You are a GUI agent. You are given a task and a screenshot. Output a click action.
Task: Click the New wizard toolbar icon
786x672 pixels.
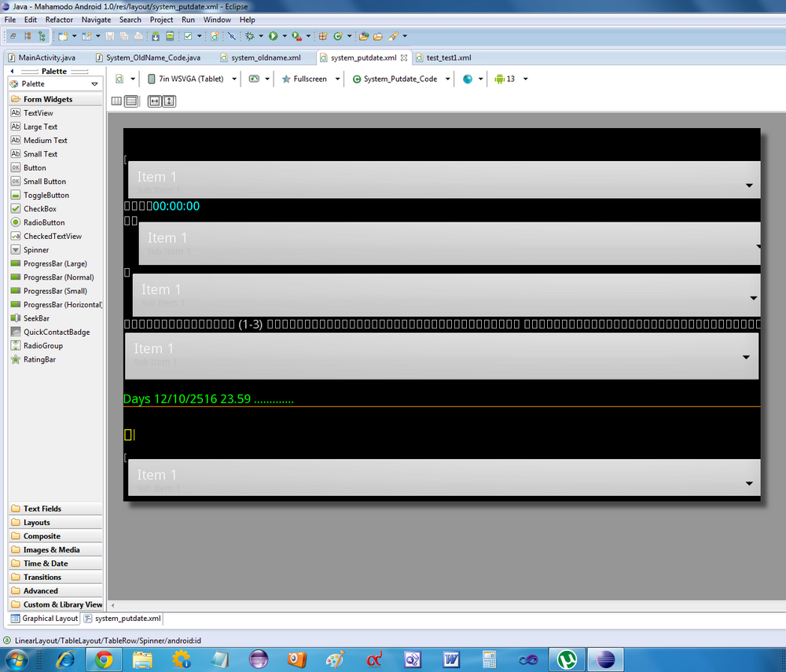tap(63, 36)
